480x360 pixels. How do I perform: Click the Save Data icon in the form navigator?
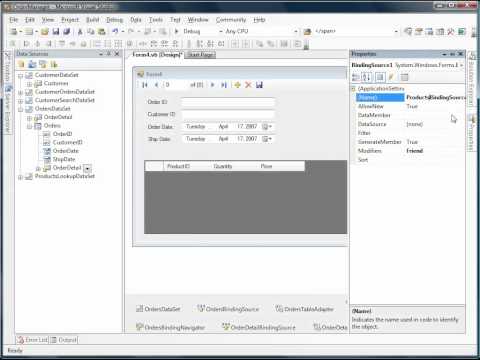tap(259, 85)
